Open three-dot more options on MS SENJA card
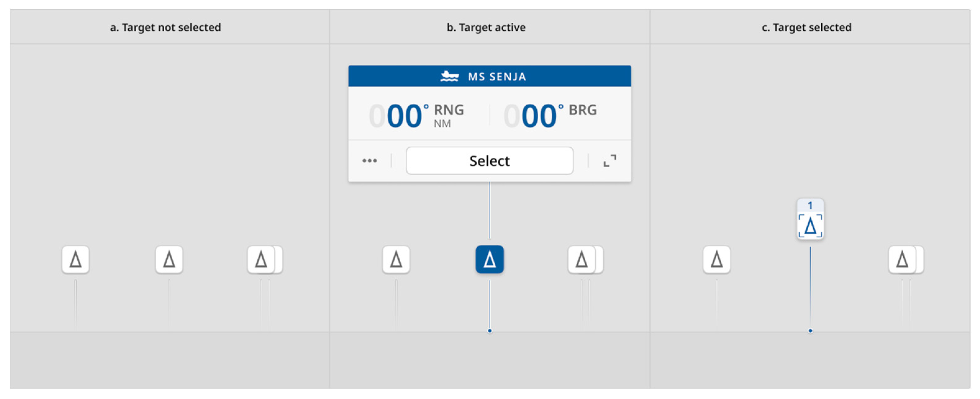The height and width of the screenshot is (399, 980). tap(370, 161)
